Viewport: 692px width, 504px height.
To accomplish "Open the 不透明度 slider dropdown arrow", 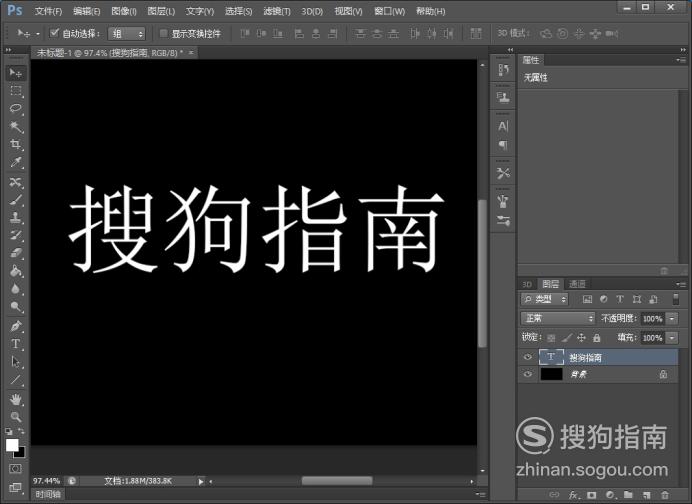I will (672, 318).
